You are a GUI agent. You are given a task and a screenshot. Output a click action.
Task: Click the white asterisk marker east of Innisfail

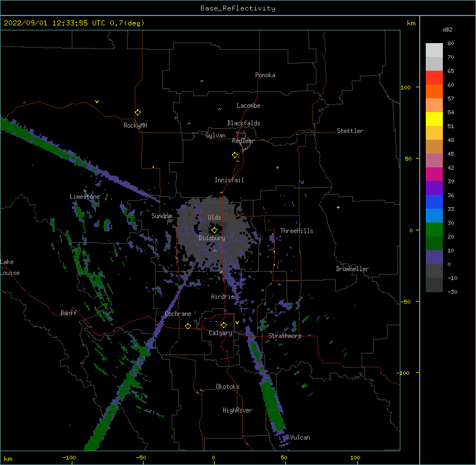277,167
